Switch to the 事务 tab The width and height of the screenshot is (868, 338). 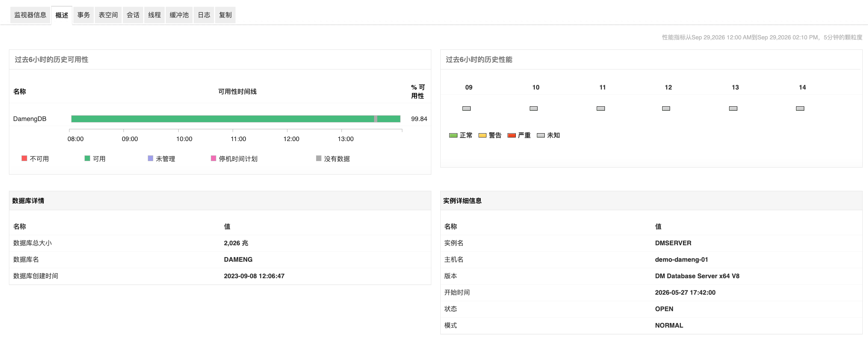tap(83, 15)
